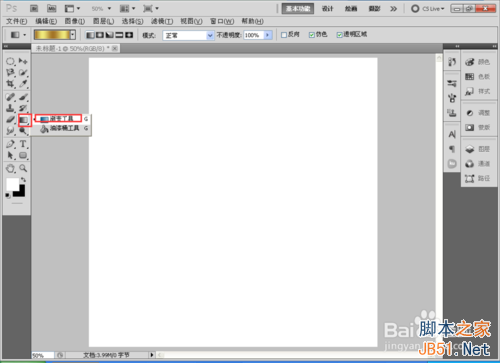This screenshot has height=363, width=500.
Task: Select the Polygonal Lasso tool
Action: [10, 72]
